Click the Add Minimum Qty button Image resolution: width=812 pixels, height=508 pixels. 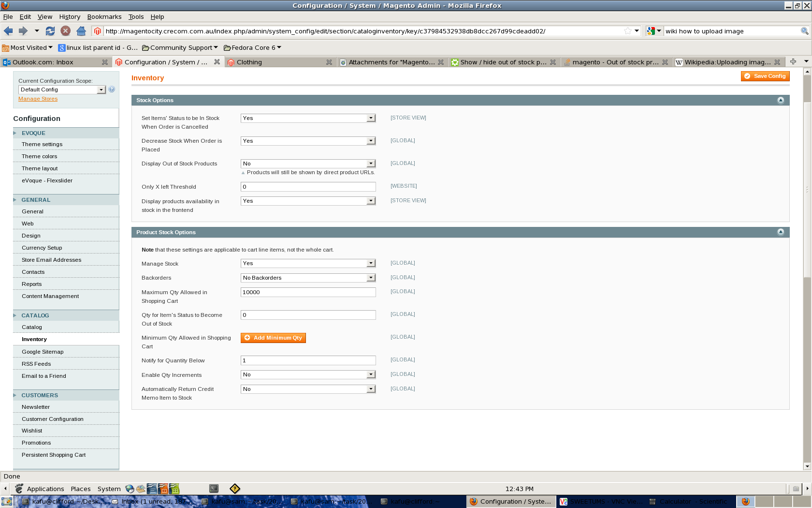(x=273, y=338)
